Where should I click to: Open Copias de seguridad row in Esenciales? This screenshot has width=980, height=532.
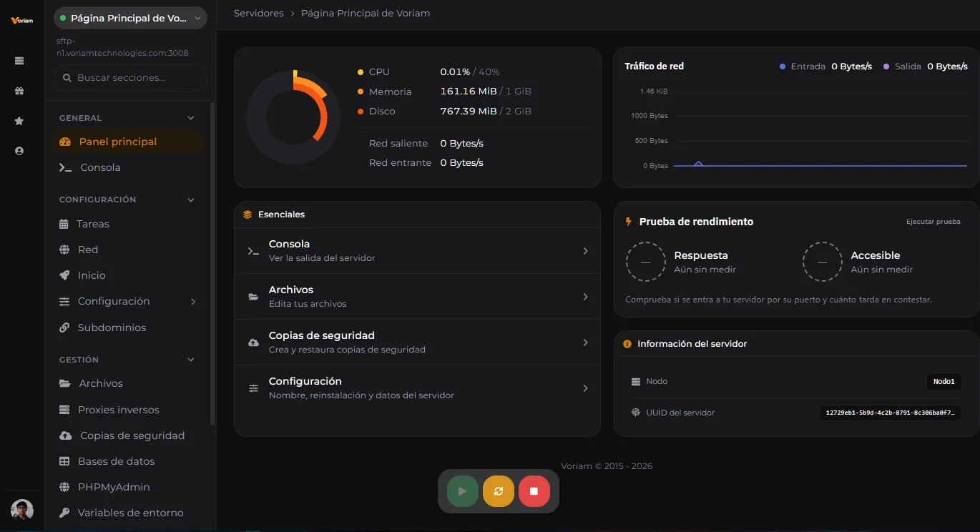tap(417, 343)
